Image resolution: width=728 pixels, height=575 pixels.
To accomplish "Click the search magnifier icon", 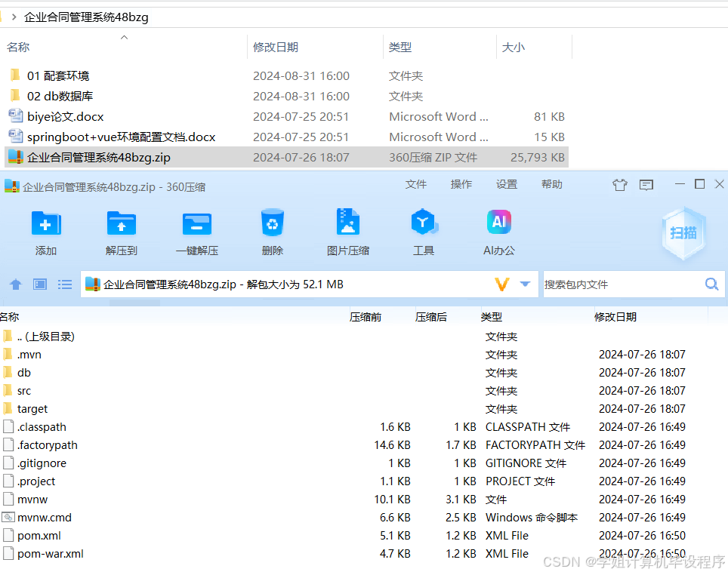I will point(711,284).
